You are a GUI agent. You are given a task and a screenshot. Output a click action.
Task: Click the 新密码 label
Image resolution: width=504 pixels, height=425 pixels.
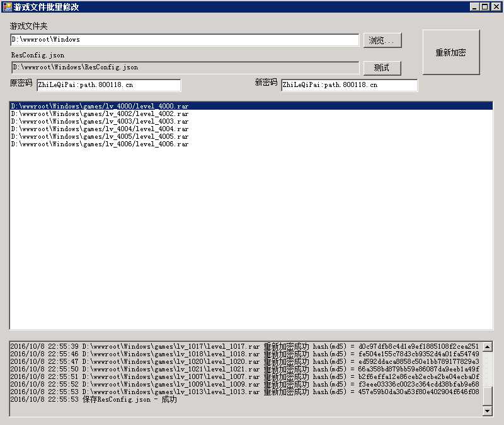266,83
